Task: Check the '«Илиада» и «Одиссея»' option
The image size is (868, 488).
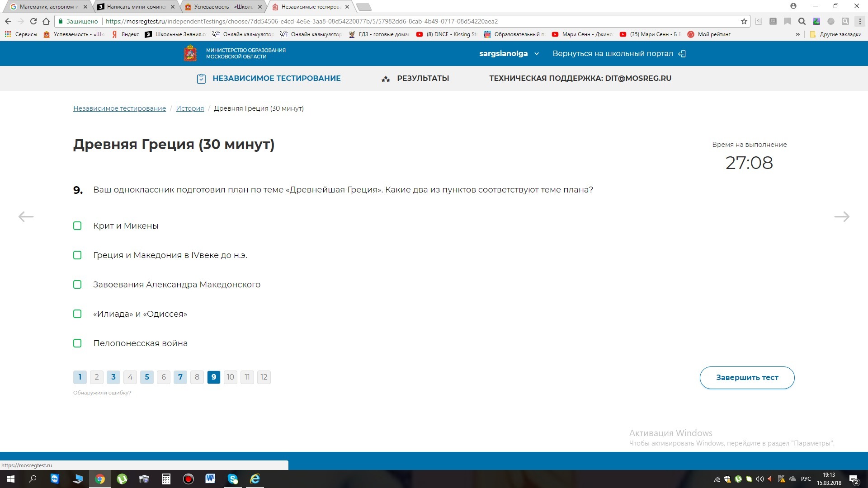Action: pos(77,314)
